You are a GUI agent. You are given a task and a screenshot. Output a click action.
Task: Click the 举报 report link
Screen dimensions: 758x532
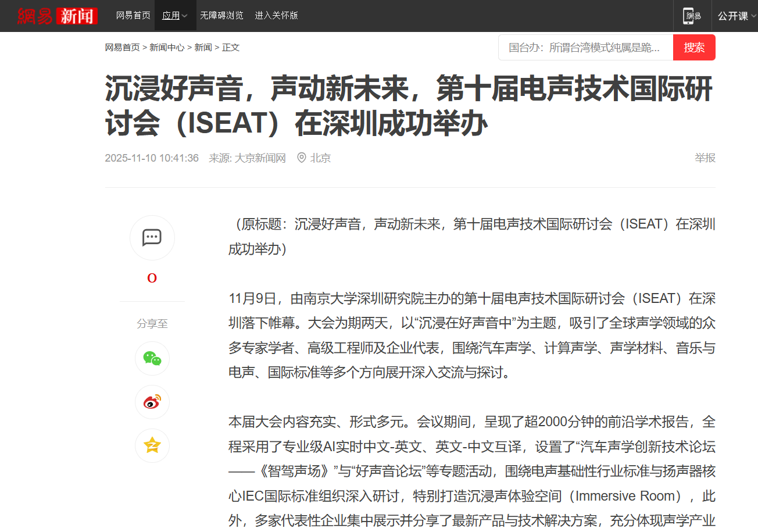pyautogui.click(x=705, y=158)
